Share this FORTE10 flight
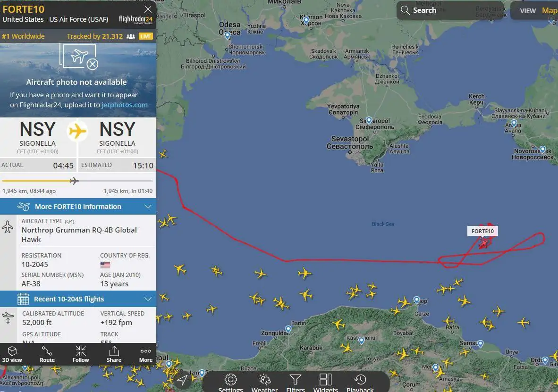This screenshot has width=558, height=392. [114, 354]
